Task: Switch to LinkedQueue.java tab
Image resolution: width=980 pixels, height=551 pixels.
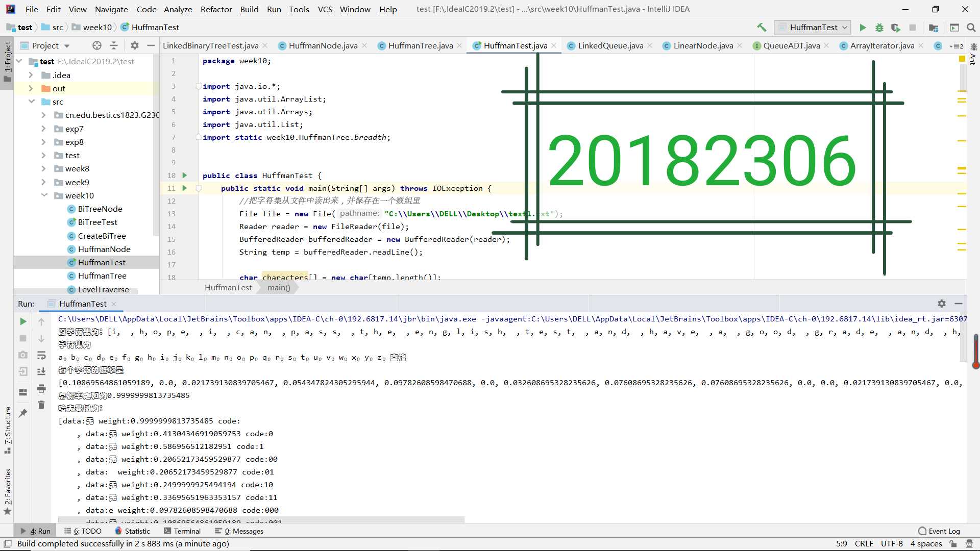Action: click(x=610, y=46)
